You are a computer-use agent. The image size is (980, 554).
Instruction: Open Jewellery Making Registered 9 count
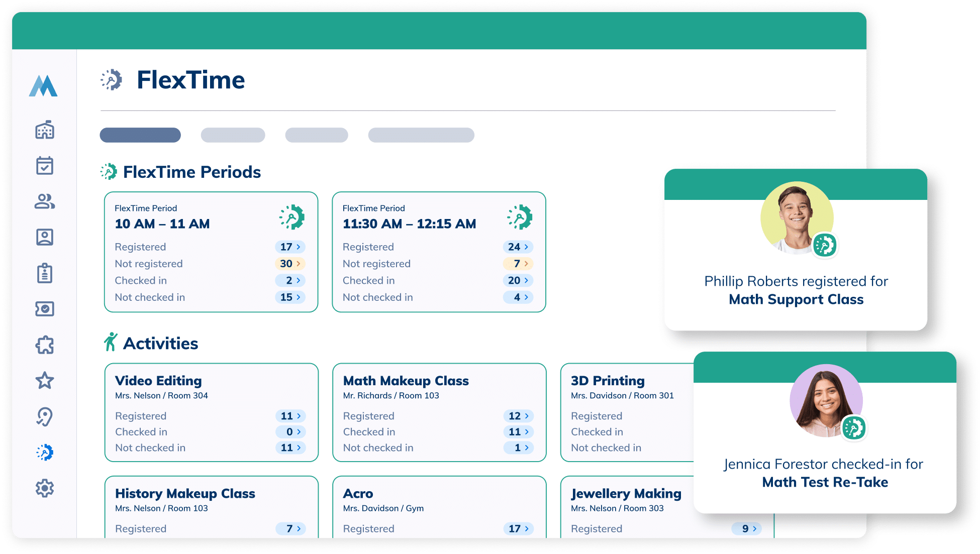pos(746,528)
